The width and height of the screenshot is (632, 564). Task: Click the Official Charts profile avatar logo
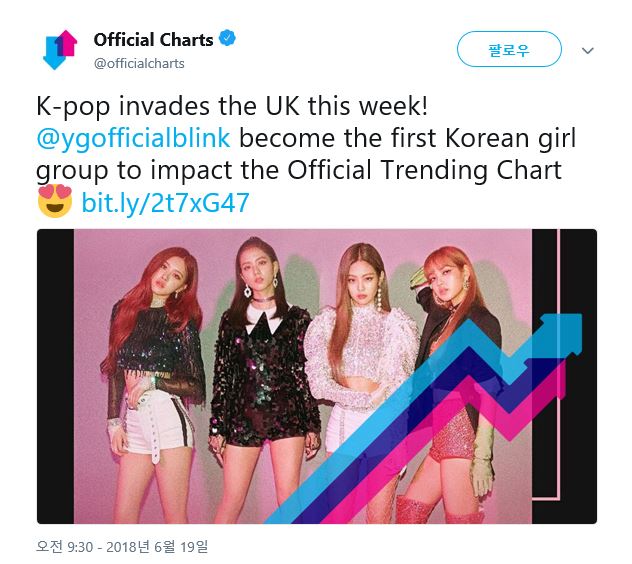[x=60, y=49]
